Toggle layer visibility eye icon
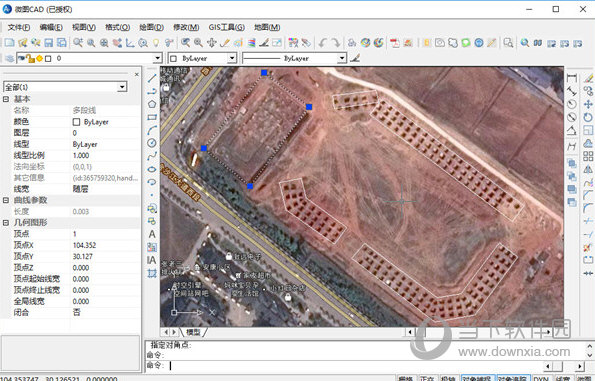This screenshot has width=595, height=381. (x=22, y=58)
